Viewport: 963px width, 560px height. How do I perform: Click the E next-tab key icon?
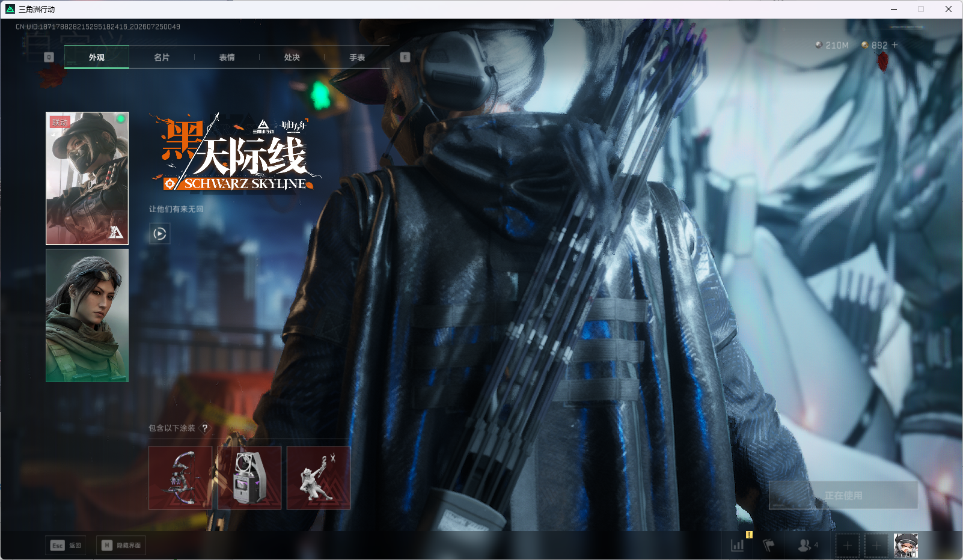coord(405,57)
